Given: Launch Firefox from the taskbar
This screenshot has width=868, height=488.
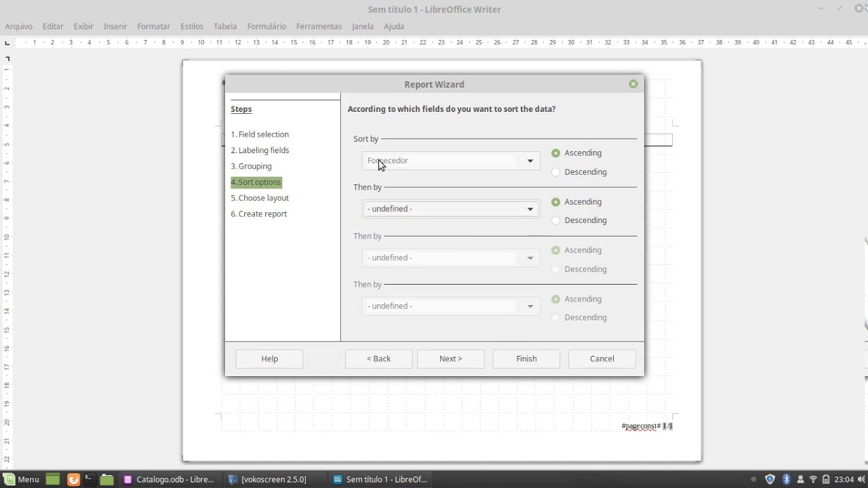Looking at the screenshot, I should click(73, 479).
